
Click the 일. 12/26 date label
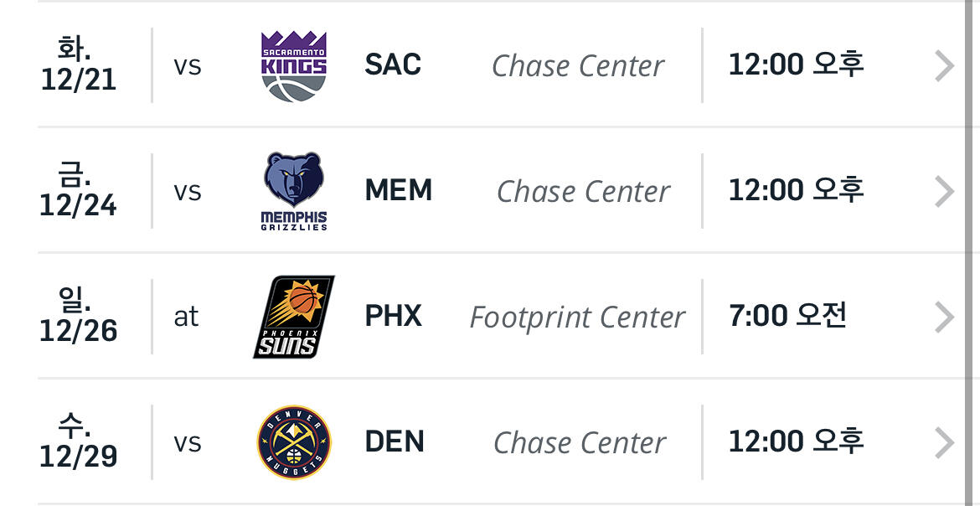78,317
